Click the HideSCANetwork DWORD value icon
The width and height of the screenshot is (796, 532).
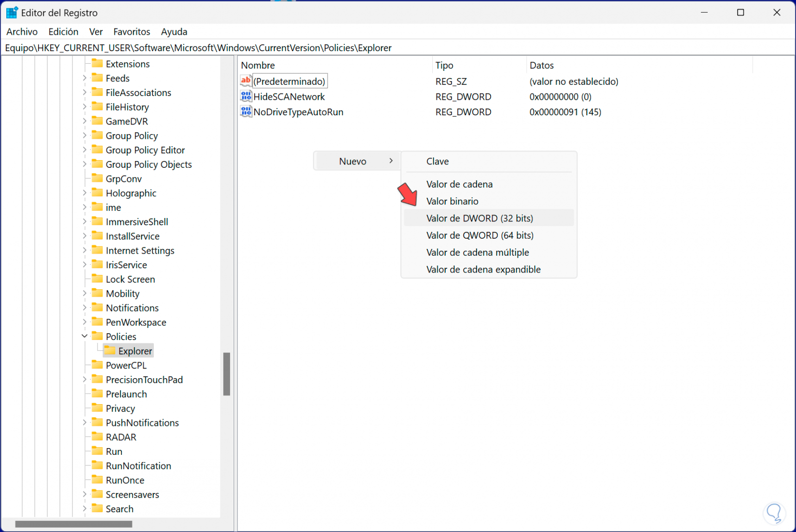(x=246, y=96)
